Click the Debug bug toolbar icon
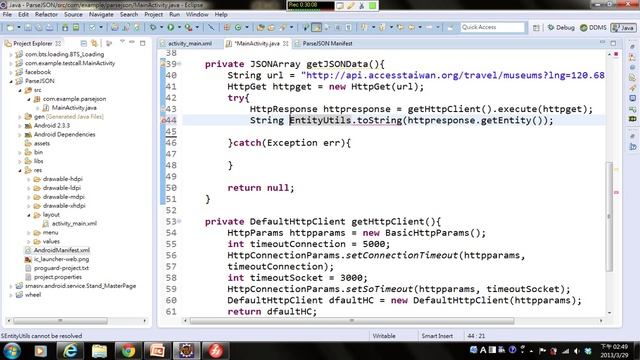 pyautogui.click(x=153, y=28)
